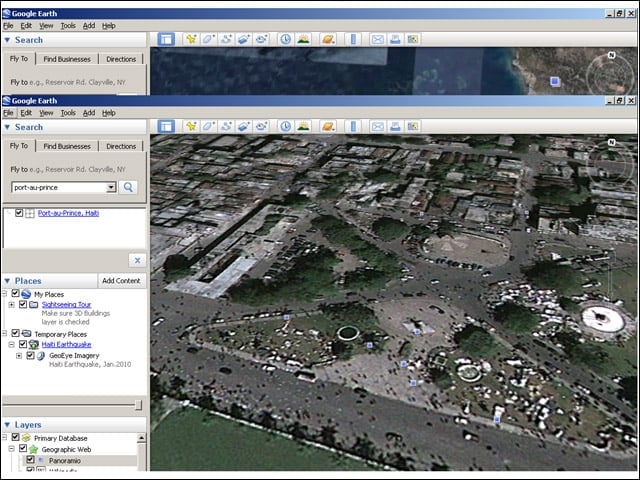Image resolution: width=640 pixels, height=480 pixels.
Task: Collapse the Places panel
Action: [x=7, y=281]
